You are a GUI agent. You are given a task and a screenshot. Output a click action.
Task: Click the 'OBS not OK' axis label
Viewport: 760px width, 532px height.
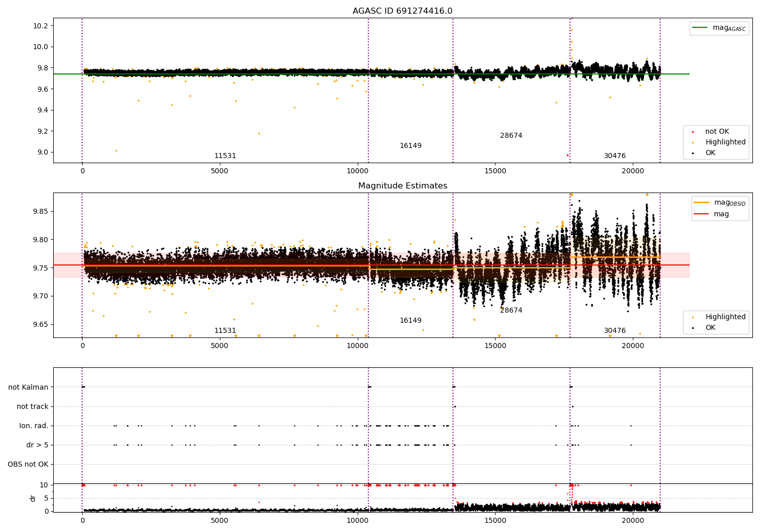point(28,464)
